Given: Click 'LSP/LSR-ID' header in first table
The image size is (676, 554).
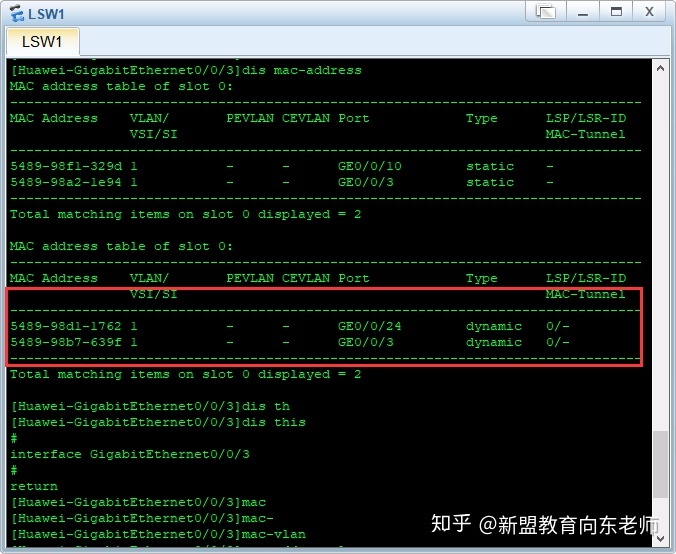Looking at the screenshot, I should [586, 118].
